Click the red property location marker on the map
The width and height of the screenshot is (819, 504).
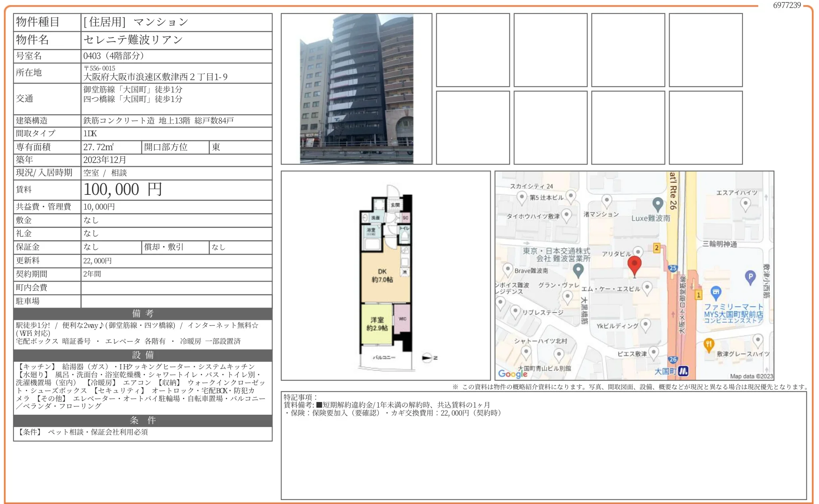pyautogui.click(x=635, y=264)
